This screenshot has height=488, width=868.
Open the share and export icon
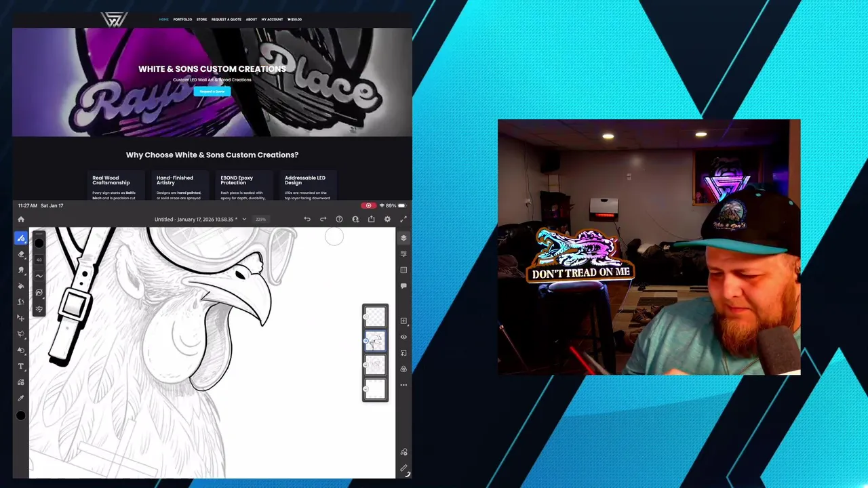click(x=371, y=219)
